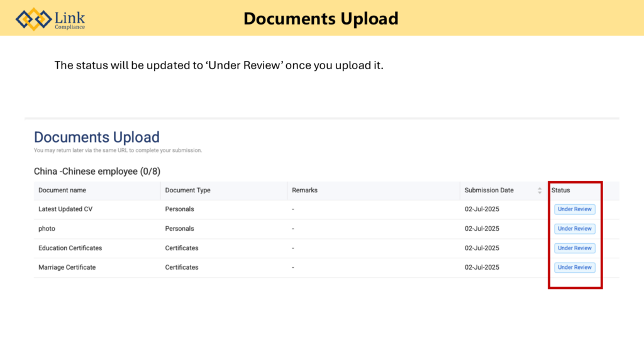
Task: Select the Marriage Certificate document entry
Action: (67, 268)
